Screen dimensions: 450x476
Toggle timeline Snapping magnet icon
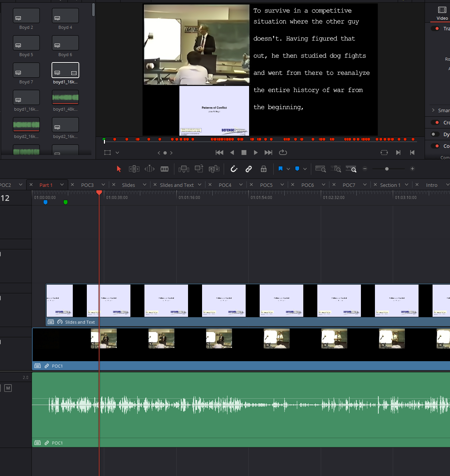pyautogui.click(x=234, y=169)
